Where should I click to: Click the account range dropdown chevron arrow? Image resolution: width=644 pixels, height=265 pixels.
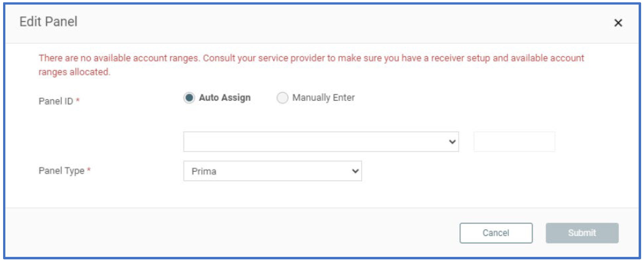point(452,142)
